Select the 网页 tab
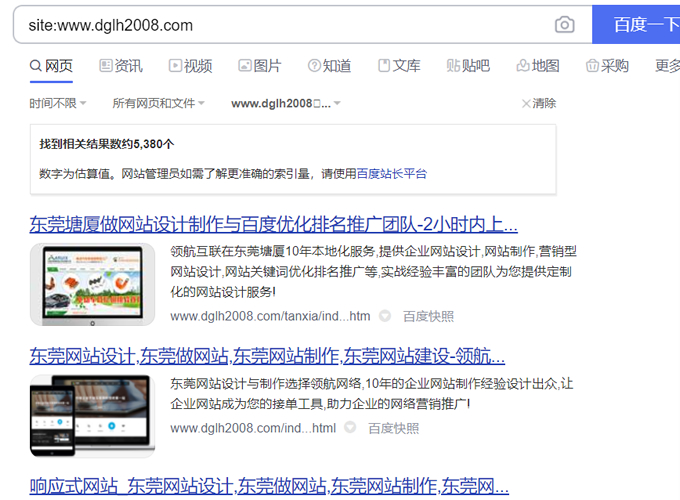This screenshot has width=680, height=500. [51, 66]
